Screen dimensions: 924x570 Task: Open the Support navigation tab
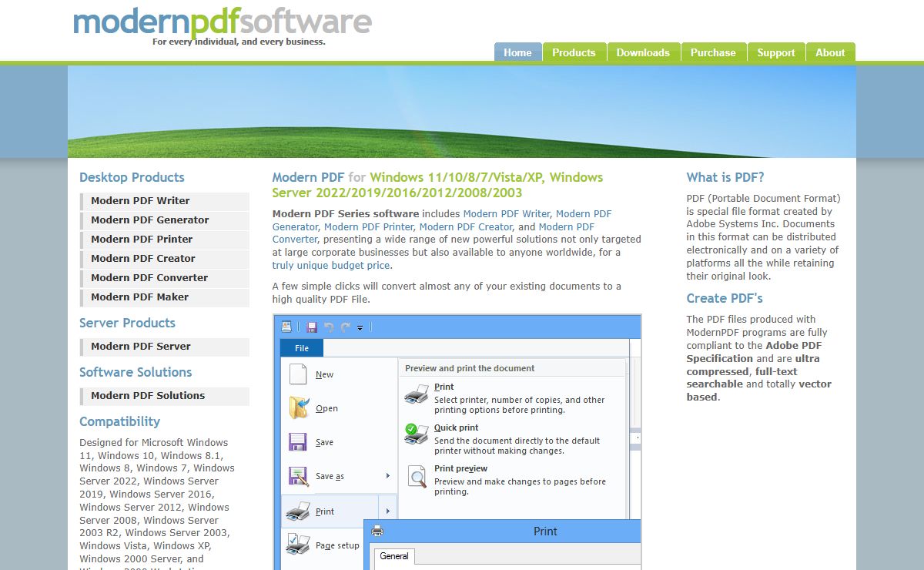[776, 52]
